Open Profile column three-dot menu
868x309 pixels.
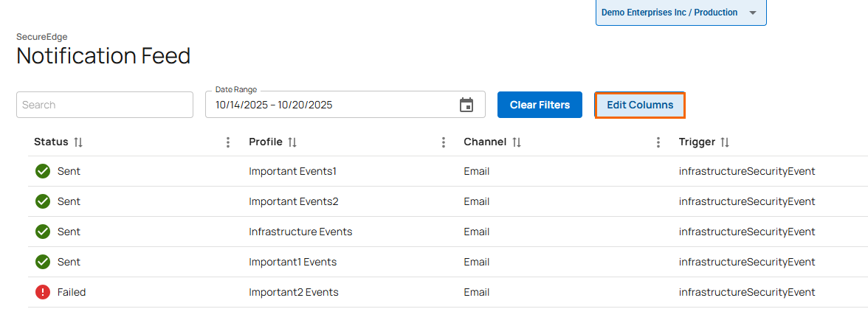[443, 142]
